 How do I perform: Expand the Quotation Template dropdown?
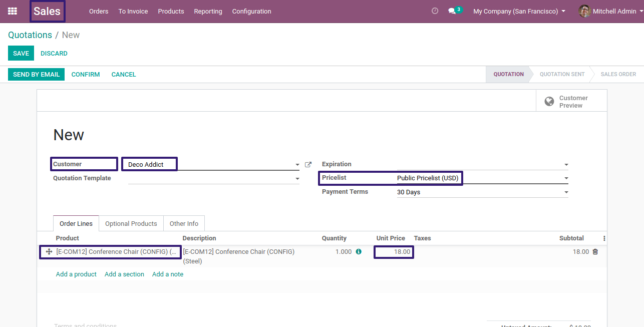point(297,179)
